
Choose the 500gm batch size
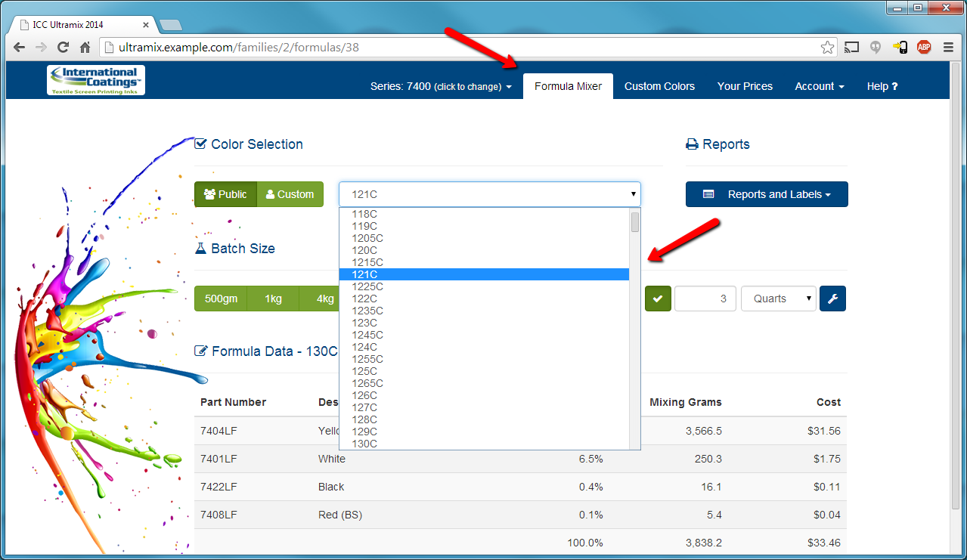(x=221, y=299)
